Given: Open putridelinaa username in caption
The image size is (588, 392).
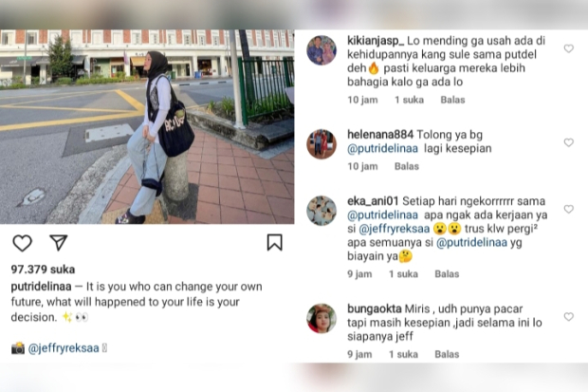Looking at the screenshot, I should [x=41, y=287].
